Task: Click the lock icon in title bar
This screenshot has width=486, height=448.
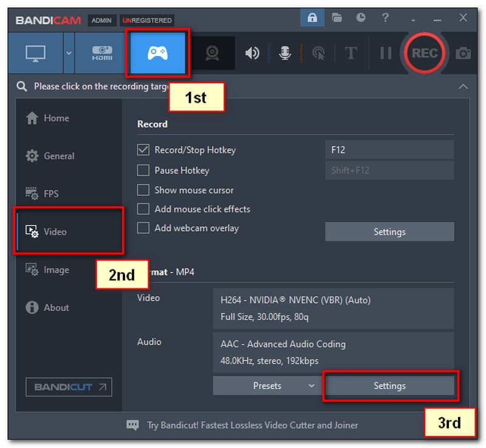Action: [x=312, y=18]
